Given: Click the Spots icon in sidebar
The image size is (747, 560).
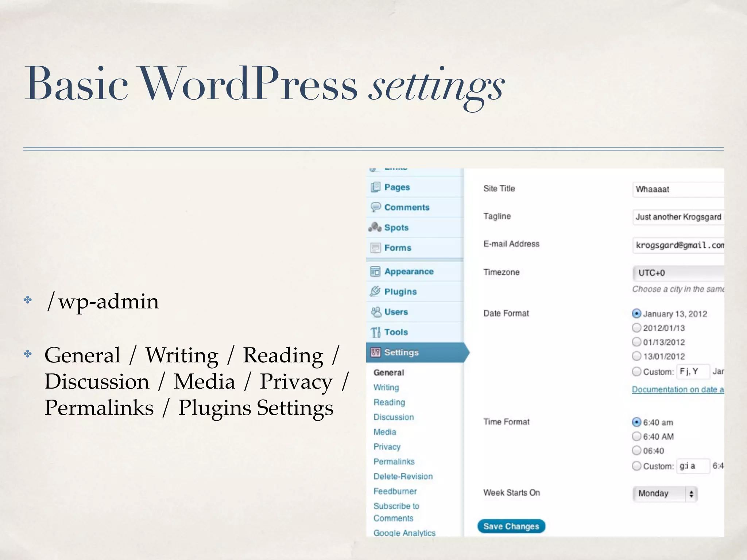Looking at the screenshot, I should pos(375,227).
